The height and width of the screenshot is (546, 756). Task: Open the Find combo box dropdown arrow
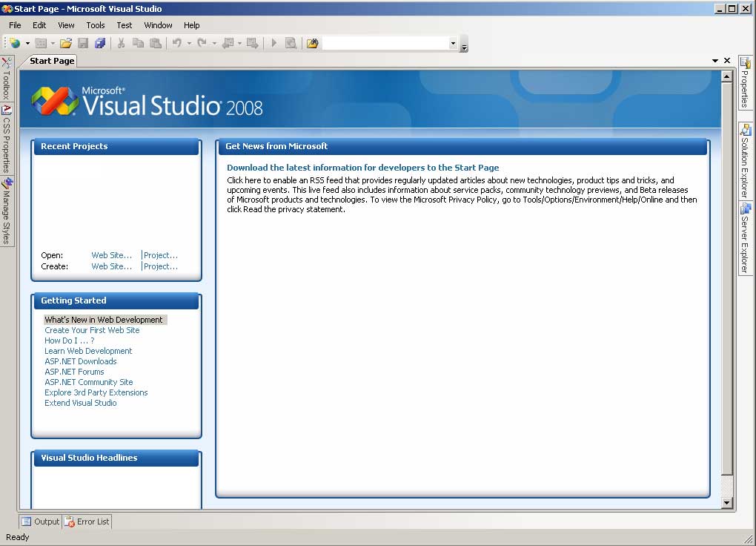coord(453,44)
